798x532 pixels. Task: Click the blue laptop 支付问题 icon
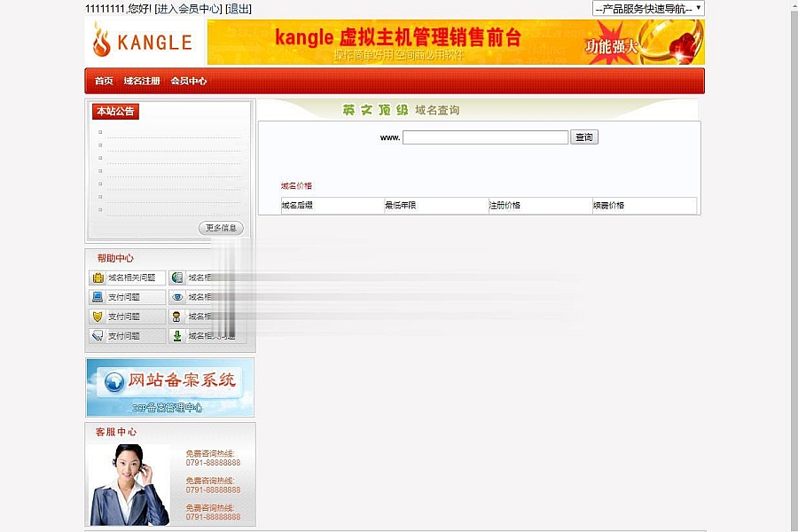[x=98, y=297]
